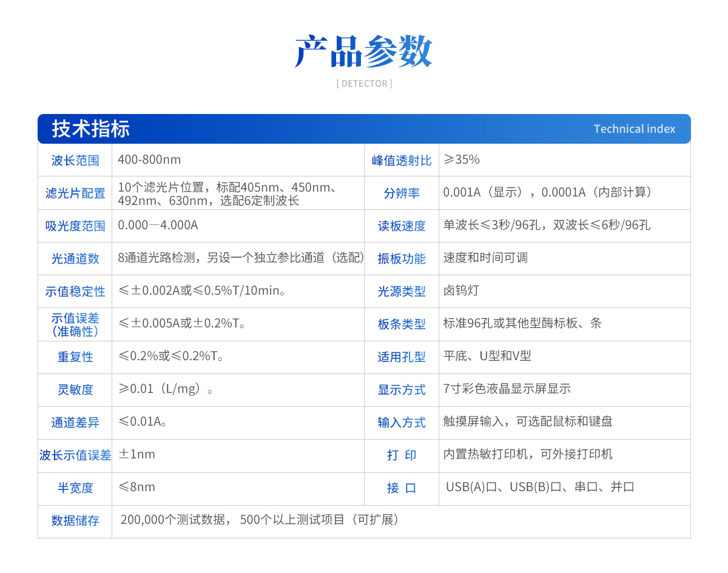Click the Technical index header text
Screen dimensions: 728x573
pyautogui.click(x=634, y=129)
